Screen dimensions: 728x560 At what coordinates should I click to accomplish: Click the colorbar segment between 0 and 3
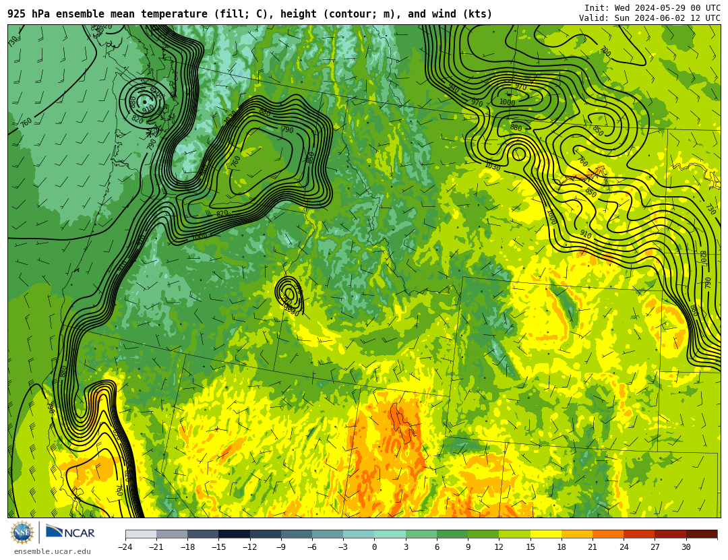[x=390, y=534]
